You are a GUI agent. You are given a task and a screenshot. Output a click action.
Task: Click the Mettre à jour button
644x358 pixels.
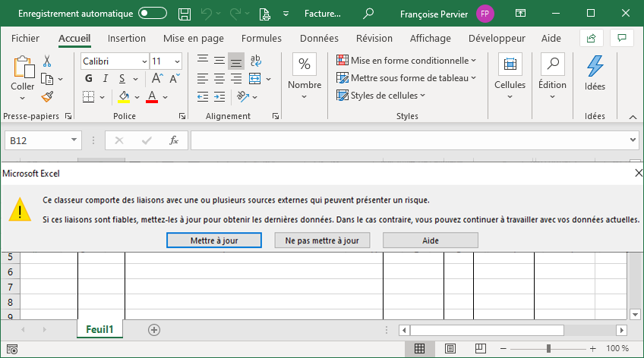point(213,240)
